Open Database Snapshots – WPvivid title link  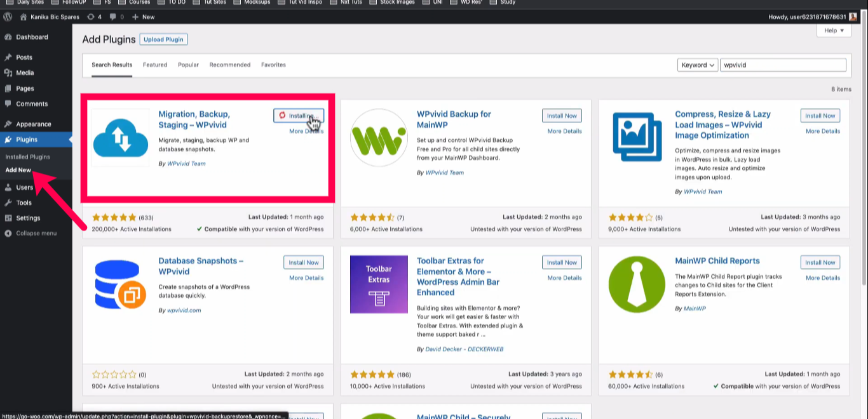pyautogui.click(x=201, y=266)
